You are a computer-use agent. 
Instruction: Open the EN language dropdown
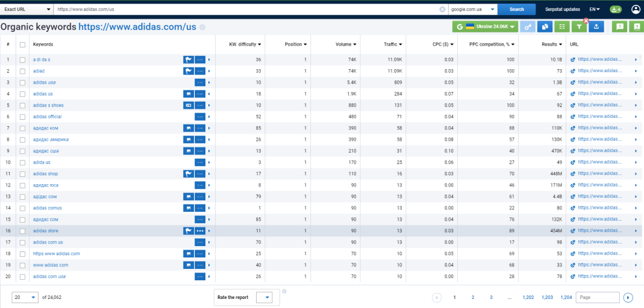click(595, 10)
